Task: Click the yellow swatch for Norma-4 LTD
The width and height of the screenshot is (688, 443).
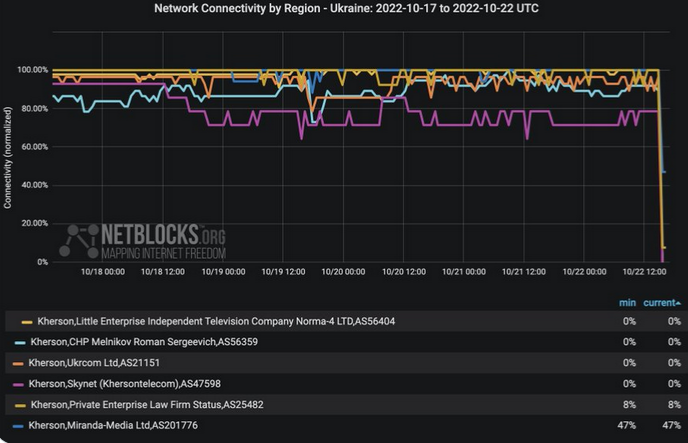Action: tap(27, 322)
